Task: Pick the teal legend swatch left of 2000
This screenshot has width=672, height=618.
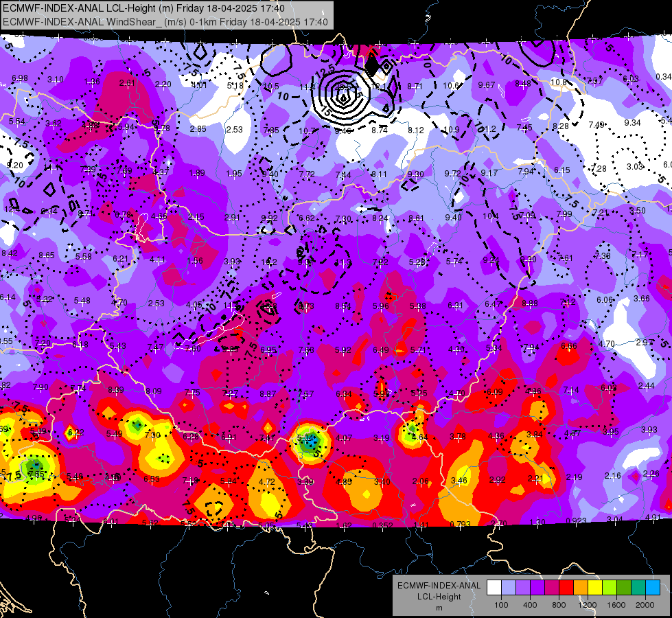Action: click(638, 588)
